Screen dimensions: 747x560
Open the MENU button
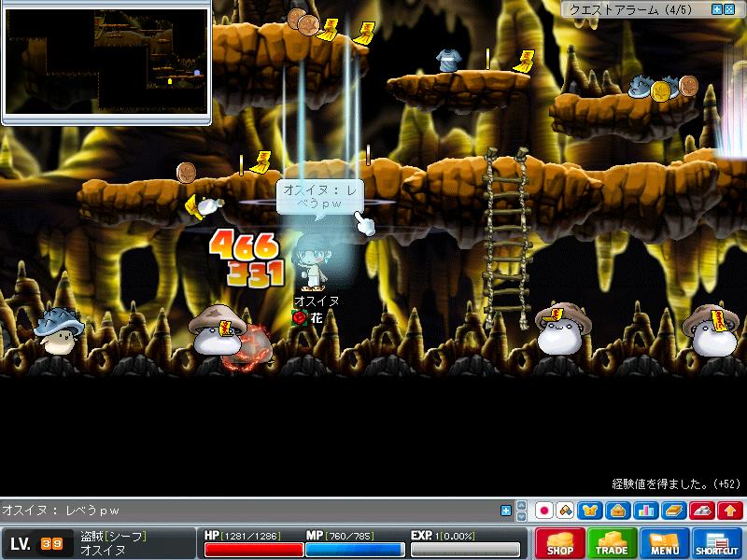(665, 543)
